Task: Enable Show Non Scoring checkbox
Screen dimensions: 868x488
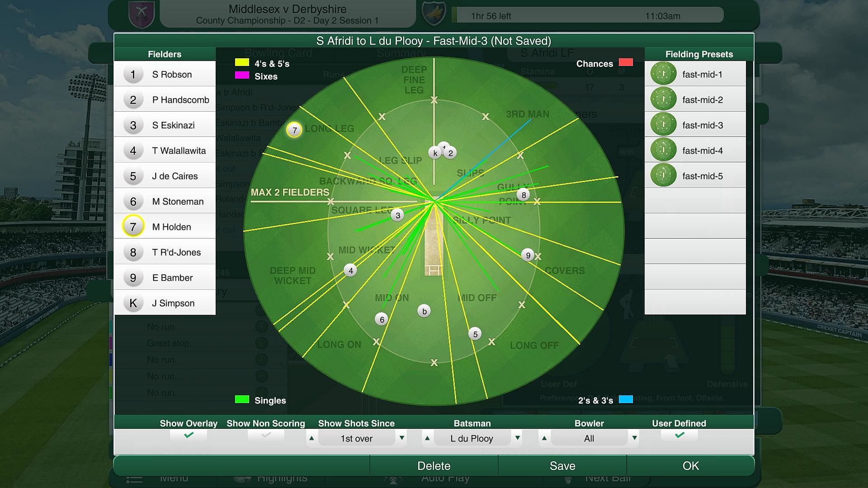Action: pyautogui.click(x=266, y=435)
